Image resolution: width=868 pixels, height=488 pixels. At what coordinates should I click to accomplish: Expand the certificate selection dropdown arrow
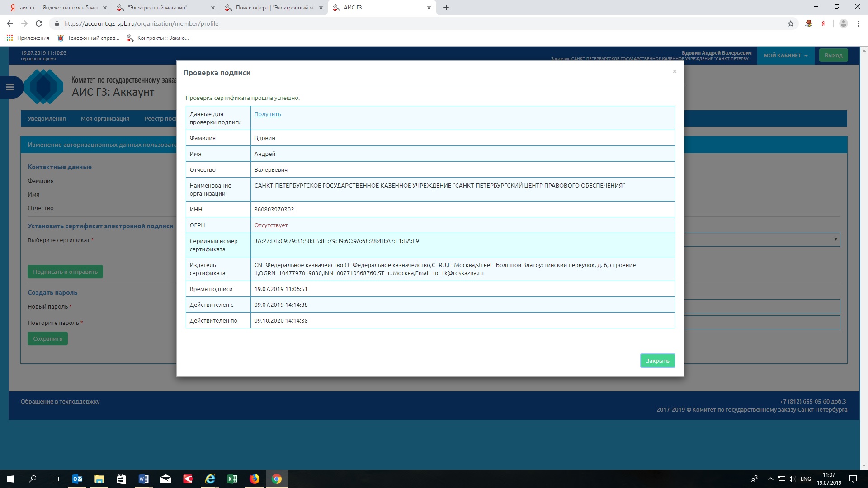835,239
